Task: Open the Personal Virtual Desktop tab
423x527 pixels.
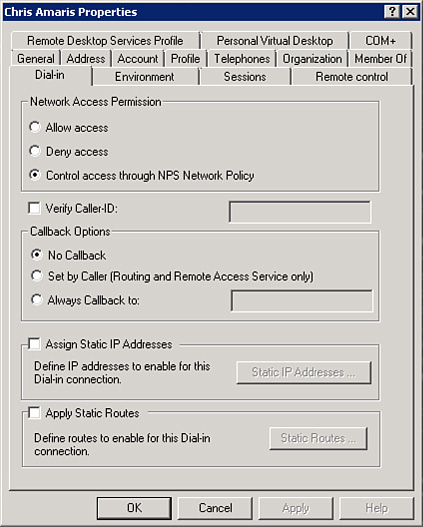Action: [275, 41]
